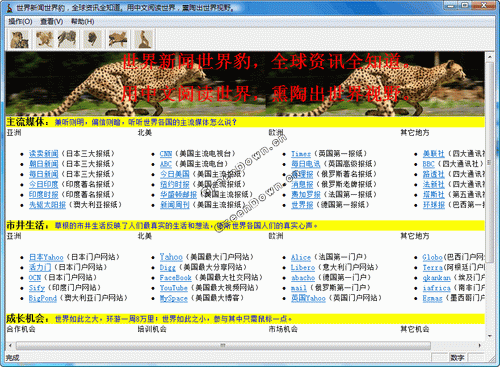Viewport: 500px width, 367px height.
Task: Click the app icon in the title bar
Action: pyautogui.click(x=10, y=7)
